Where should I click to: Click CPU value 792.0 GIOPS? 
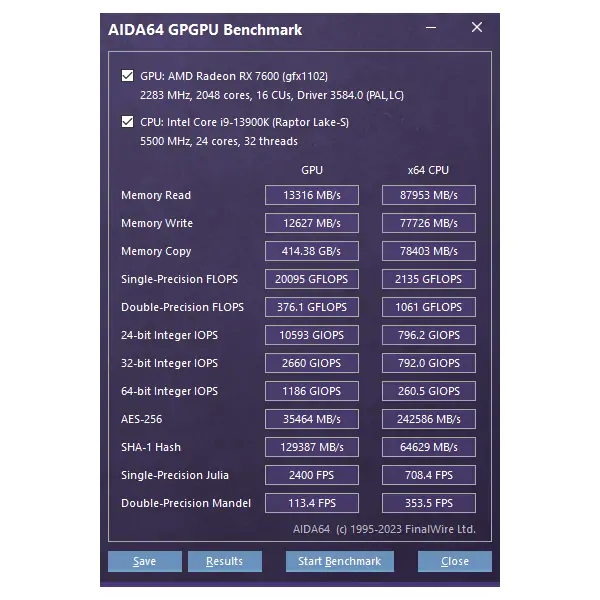click(429, 363)
